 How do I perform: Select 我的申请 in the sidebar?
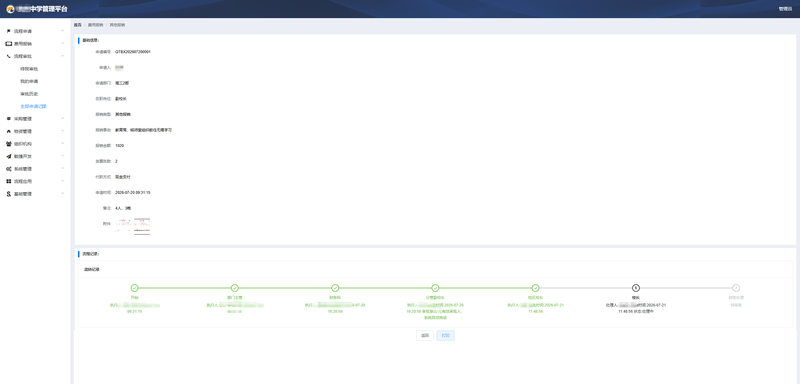[x=29, y=81]
